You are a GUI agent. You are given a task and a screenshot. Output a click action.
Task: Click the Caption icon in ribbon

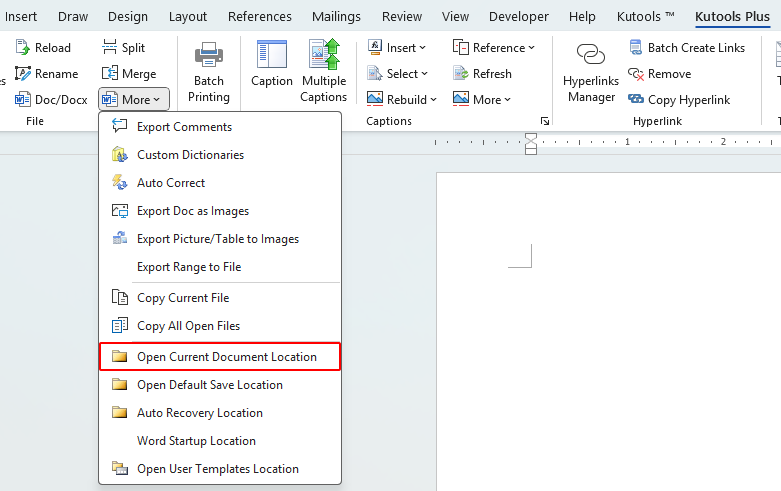pyautogui.click(x=271, y=55)
